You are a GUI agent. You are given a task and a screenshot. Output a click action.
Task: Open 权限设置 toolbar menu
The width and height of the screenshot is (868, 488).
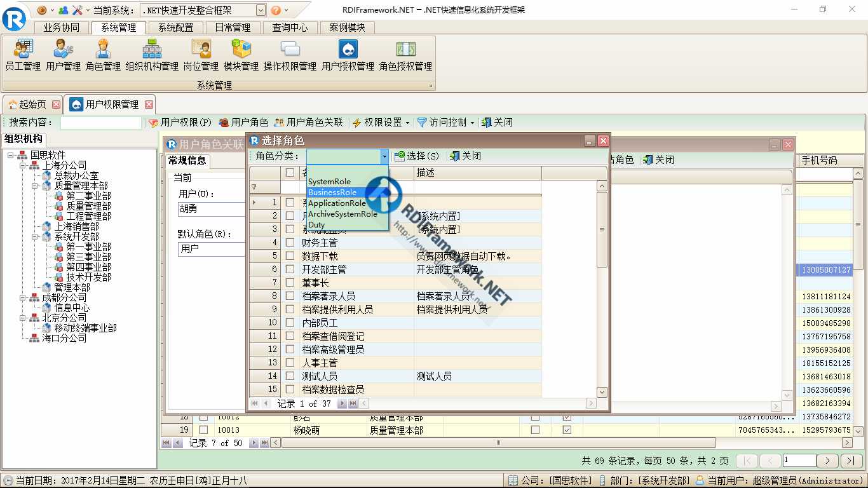(381, 122)
